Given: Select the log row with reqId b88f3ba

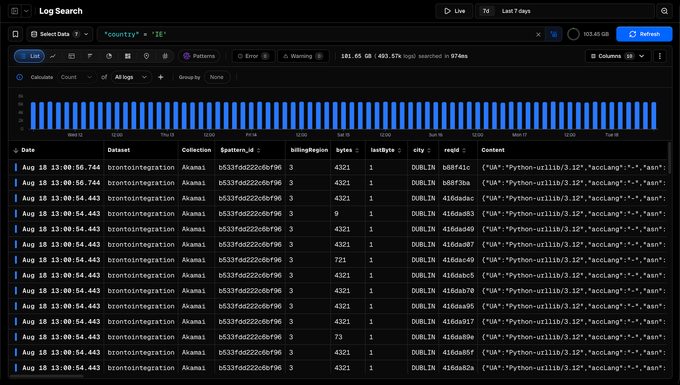Looking at the screenshot, I should pyautogui.click(x=338, y=183).
